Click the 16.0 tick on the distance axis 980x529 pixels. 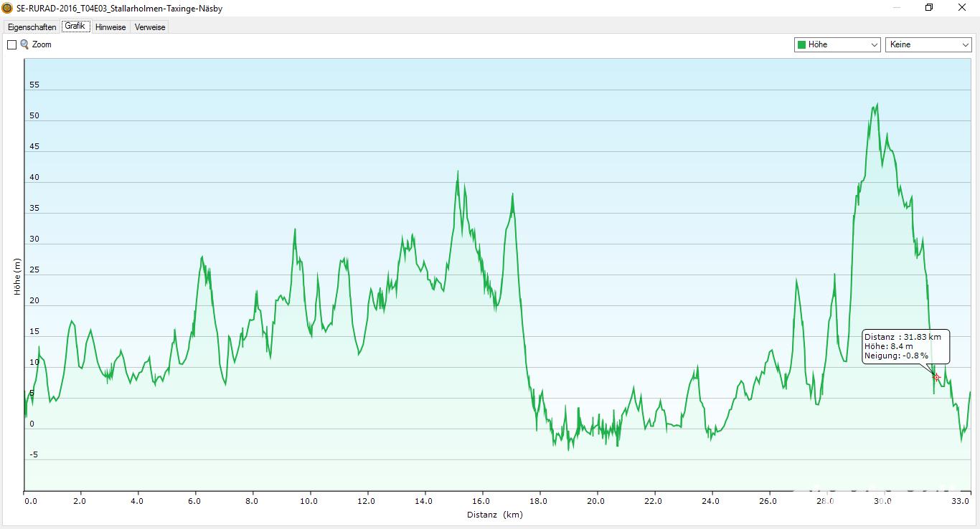(481, 502)
